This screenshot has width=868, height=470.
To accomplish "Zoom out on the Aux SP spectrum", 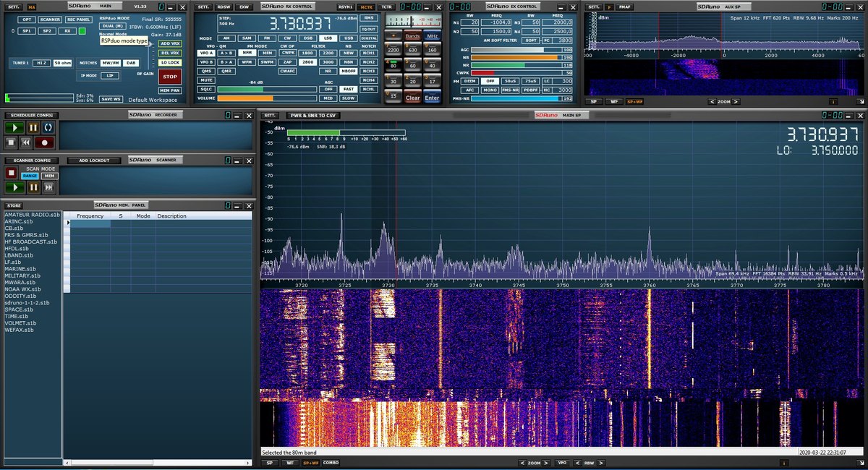I will tap(711, 101).
